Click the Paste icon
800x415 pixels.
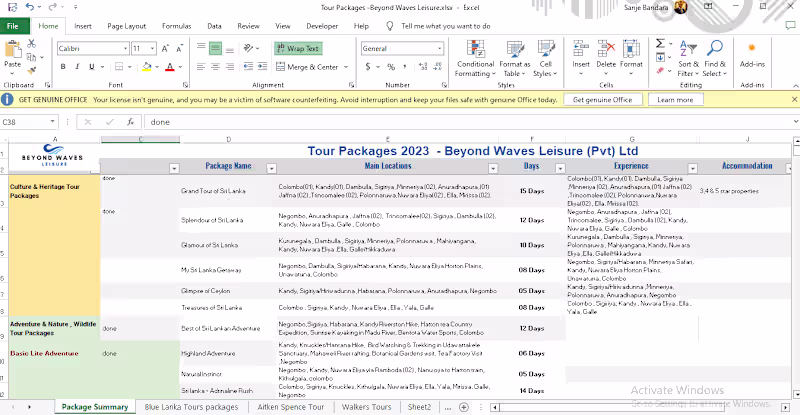pyautogui.click(x=13, y=51)
